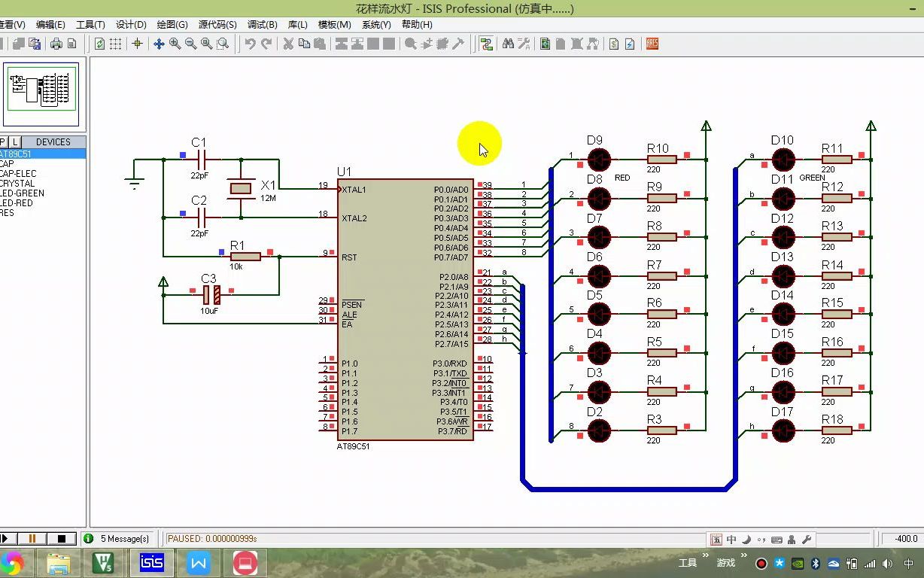Click the pick from library magnifier

410,44
